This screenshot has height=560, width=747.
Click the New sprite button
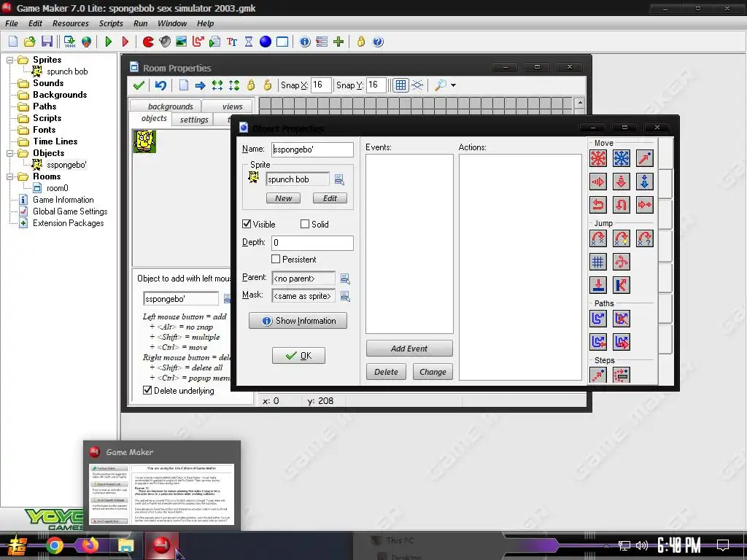[284, 198]
